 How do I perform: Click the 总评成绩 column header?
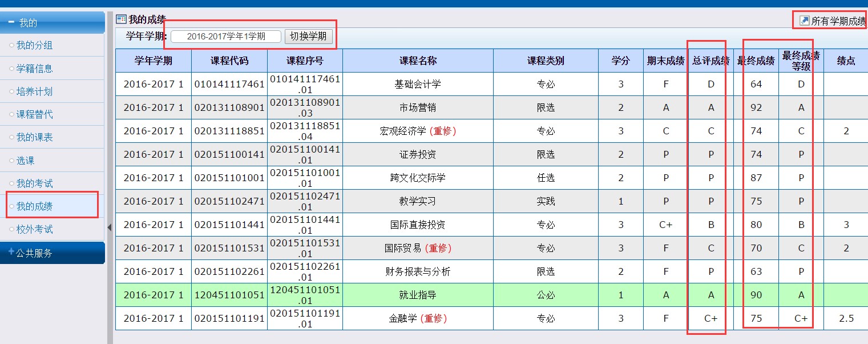710,61
